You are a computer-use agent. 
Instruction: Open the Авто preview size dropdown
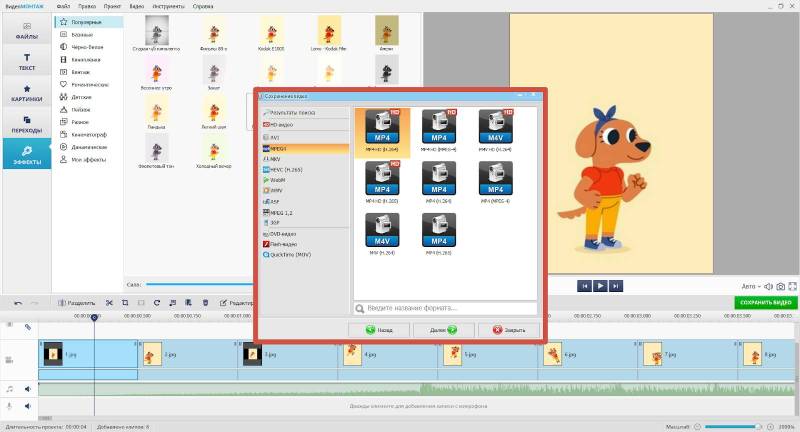pos(751,287)
